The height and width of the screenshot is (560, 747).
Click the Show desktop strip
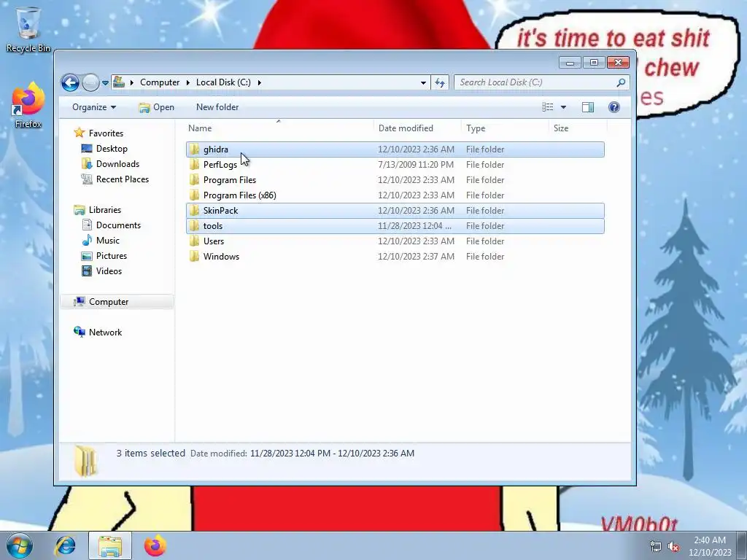pyautogui.click(x=742, y=545)
